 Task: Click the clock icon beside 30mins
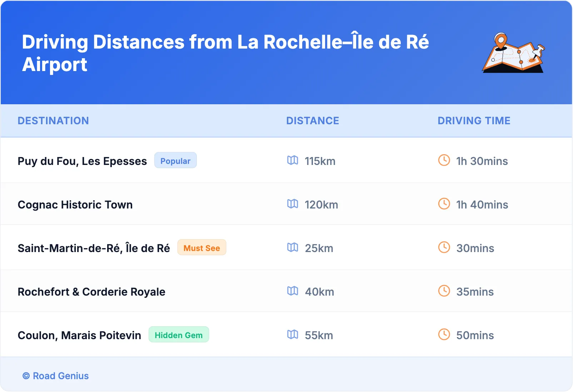[444, 247]
